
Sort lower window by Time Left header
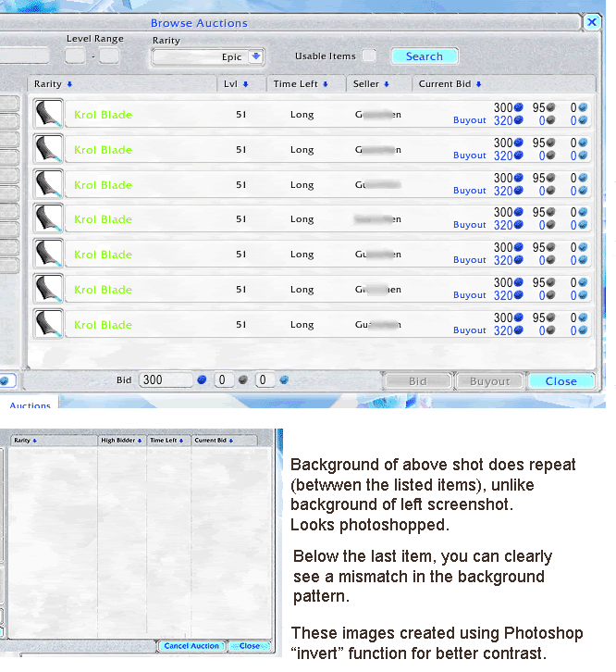pos(166,441)
